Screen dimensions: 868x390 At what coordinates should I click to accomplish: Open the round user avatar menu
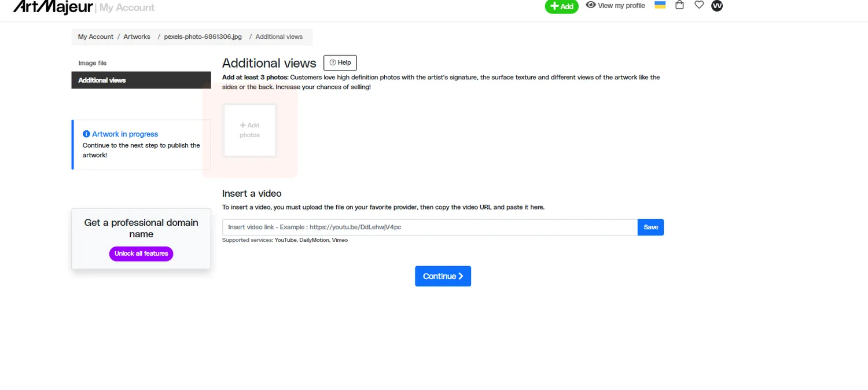tap(717, 6)
